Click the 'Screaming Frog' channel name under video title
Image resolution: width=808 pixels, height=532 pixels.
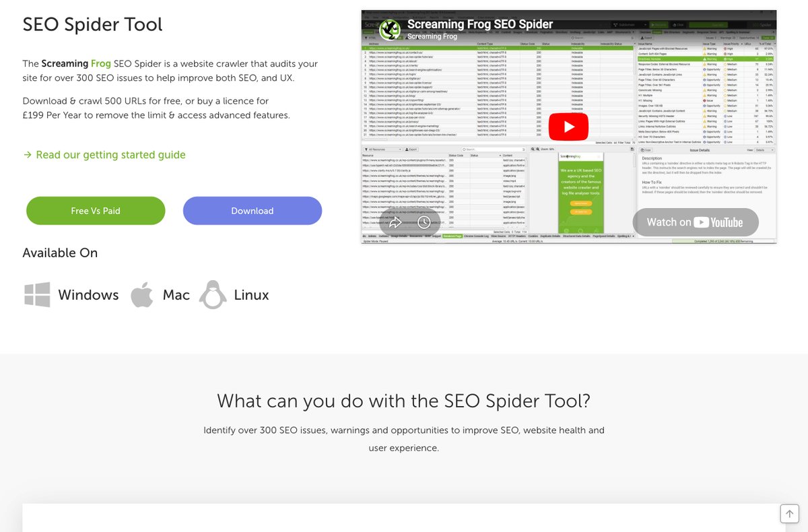click(x=432, y=36)
